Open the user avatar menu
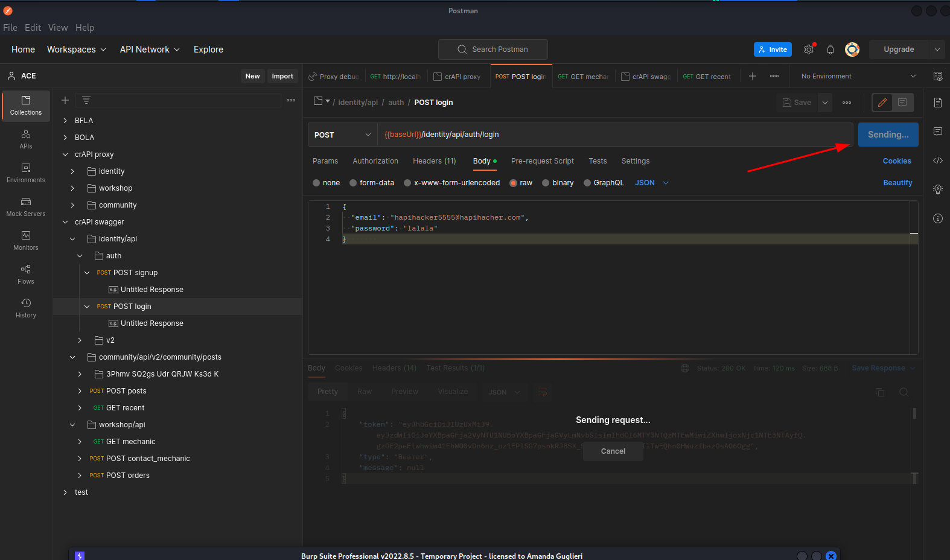Screen dimensions: 950x560 [x=852, y=49]
